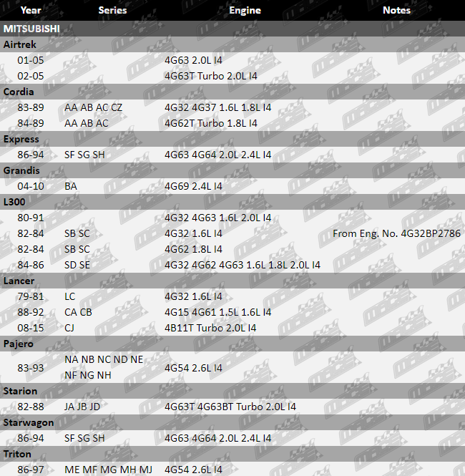Click the Cordia 83-89 year cell
The width and height of the screenshot is (465, 476).
(31, 108)
